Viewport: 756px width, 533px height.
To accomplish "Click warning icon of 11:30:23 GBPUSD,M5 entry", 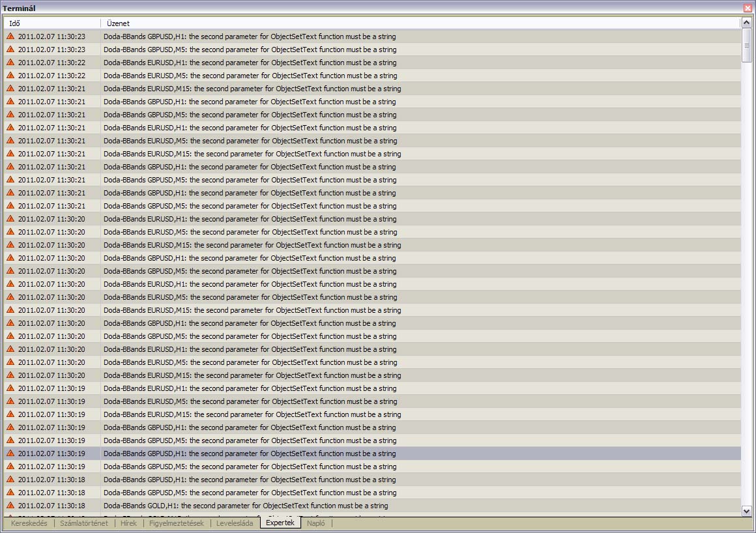I will (10, 50).
